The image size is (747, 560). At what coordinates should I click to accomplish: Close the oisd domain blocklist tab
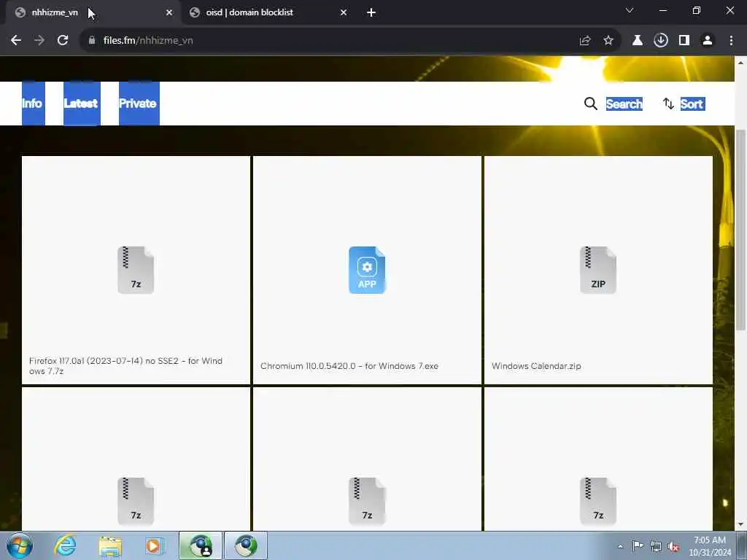point(344,13)
